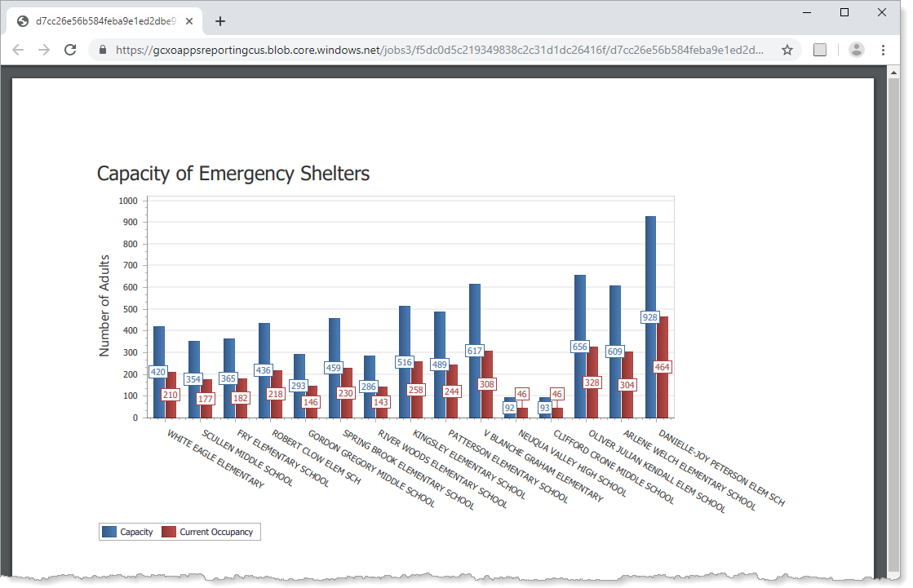The width and height of the screenshot is (913, 588).
Task: Click the square extension icon beside the avatar
Action: pyautogui.click(x=820, y=50)
